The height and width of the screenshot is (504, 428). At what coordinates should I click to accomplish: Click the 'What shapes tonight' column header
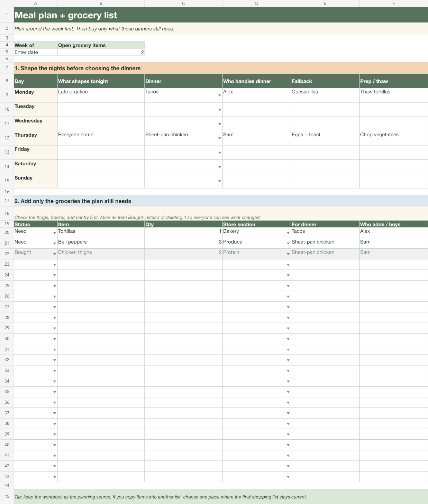click(x=101, y=81)
